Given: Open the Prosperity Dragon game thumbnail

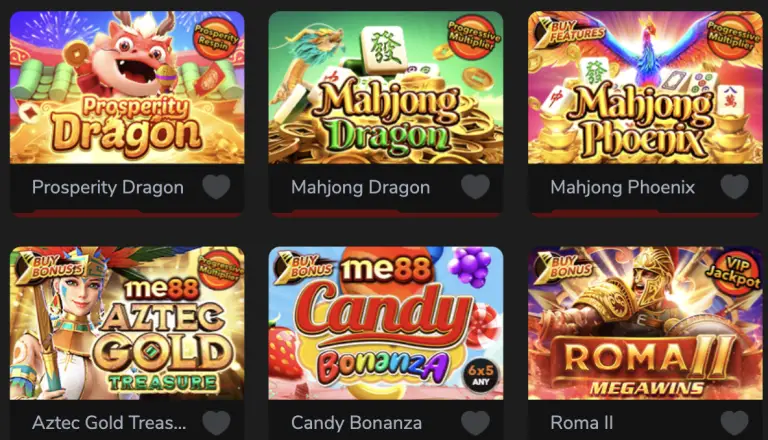Looking at the screenshot, I should click(x=127, y=87).
